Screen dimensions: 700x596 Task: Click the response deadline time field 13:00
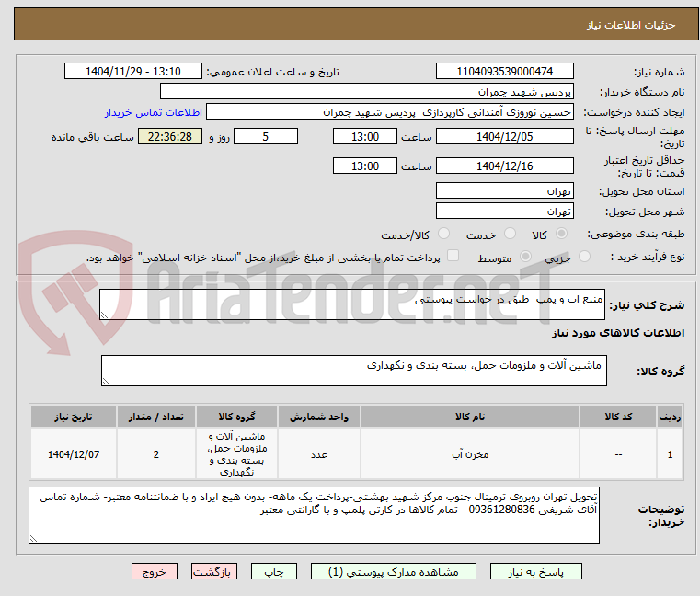(x=365, y=136)
